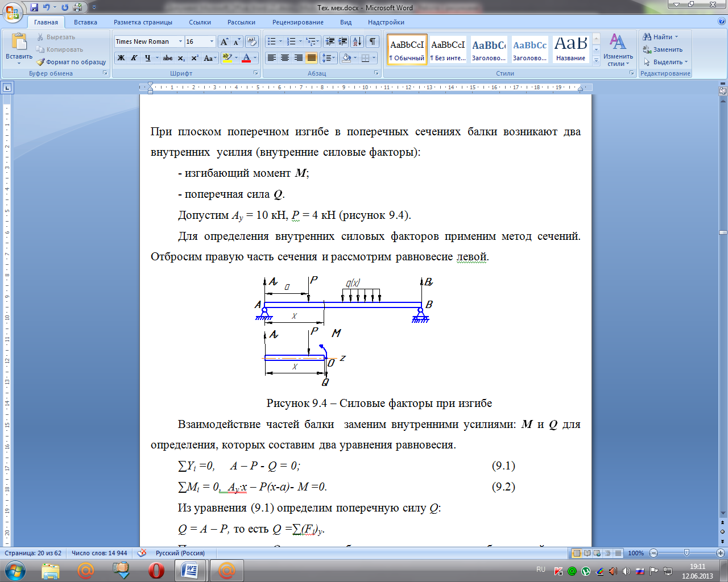Switch to the Вид ribbon tab
Image resolution: width=728 pixels, height=582 pixels.
(x=346, y=22)
